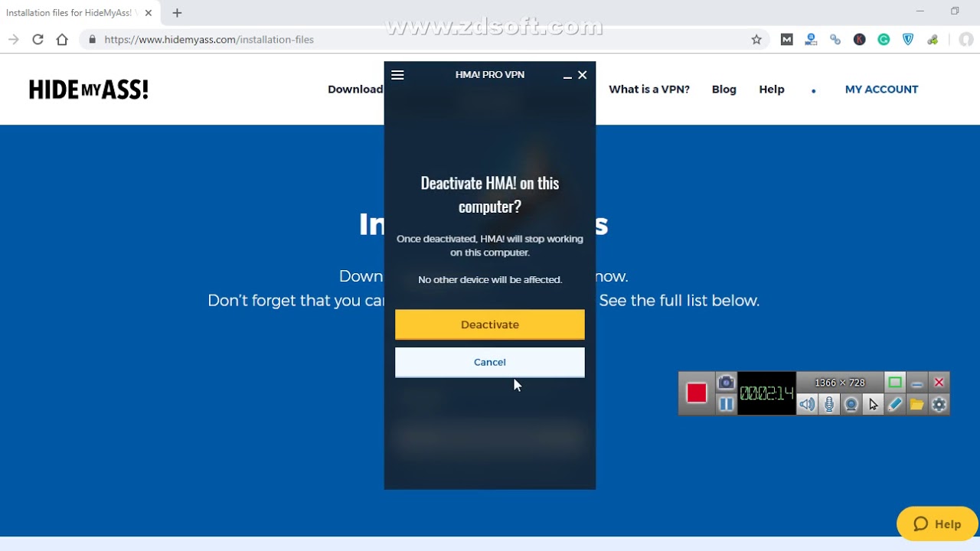Minimize the screen recorder toolbar
The image size is (980, 551).
[917, 382]
